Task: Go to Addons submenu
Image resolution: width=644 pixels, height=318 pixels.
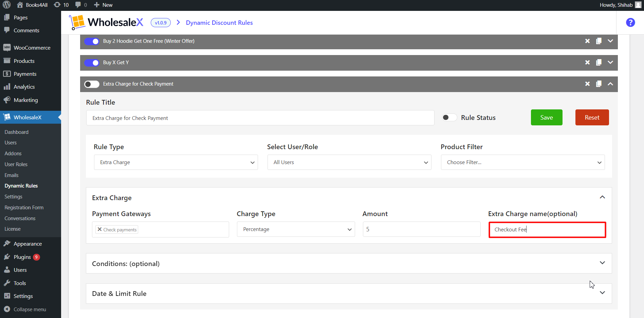Action: [13, 154]
